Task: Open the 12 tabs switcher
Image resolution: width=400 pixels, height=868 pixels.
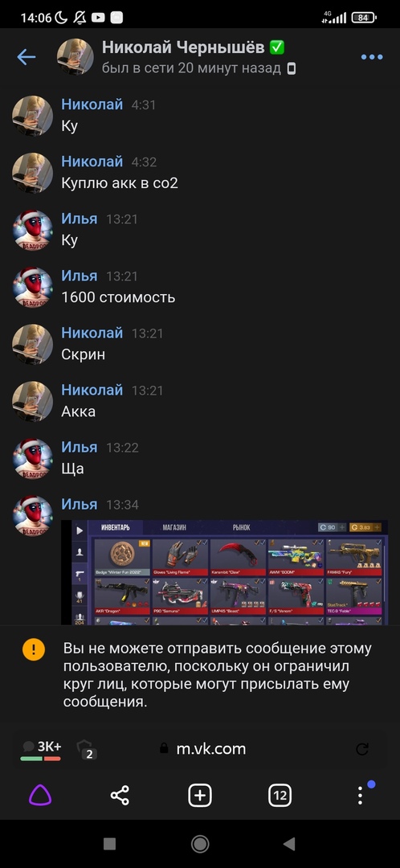Action: coord(280,796)
